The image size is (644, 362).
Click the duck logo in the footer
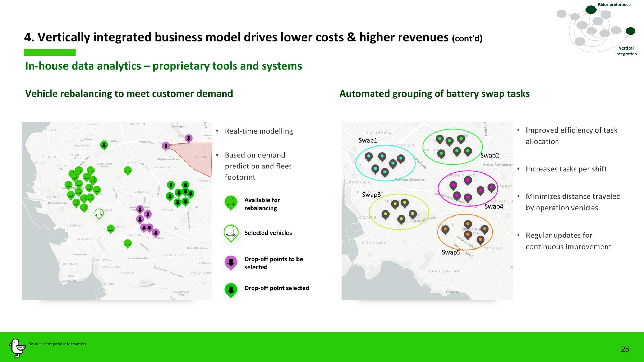tap(17, 348)
